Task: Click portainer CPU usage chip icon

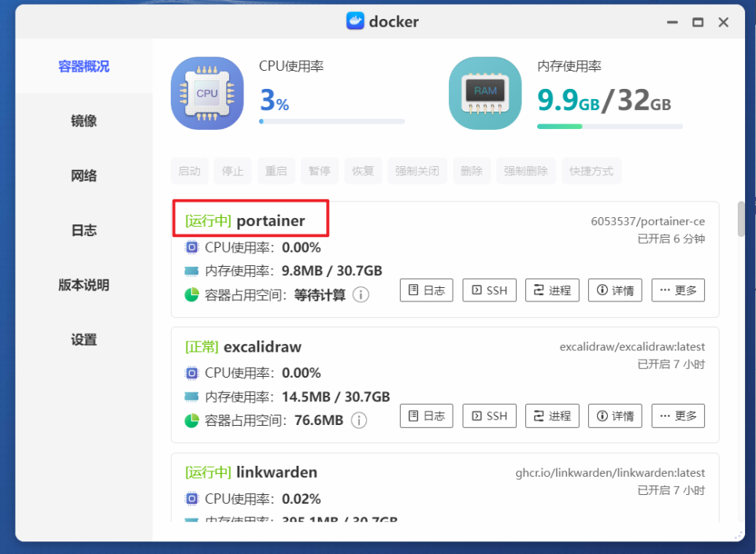Action: 192,248
